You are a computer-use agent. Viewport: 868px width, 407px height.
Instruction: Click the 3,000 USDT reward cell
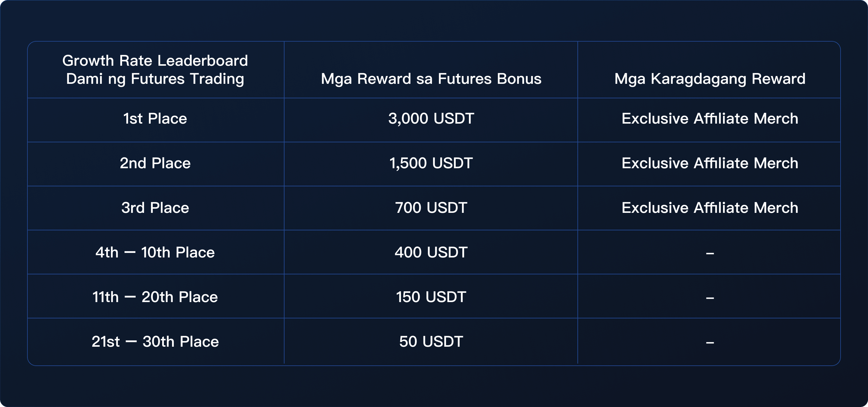431,118
